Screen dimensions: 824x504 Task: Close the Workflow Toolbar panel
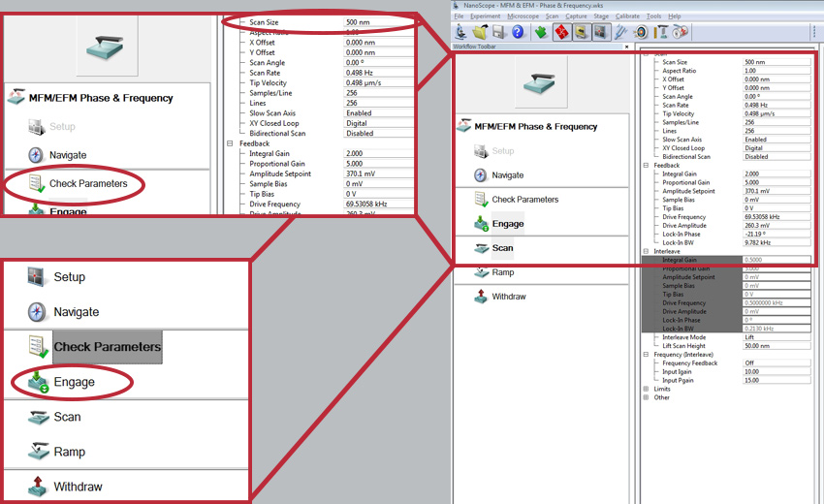click(626, 47)
